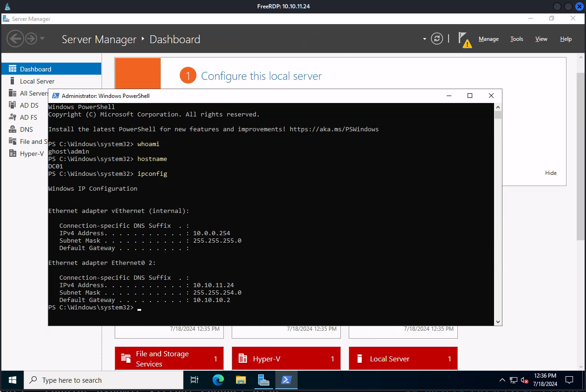
Task: Open the Hyper-V tile header
Action: pyautogui.click(x=286, y=359)
